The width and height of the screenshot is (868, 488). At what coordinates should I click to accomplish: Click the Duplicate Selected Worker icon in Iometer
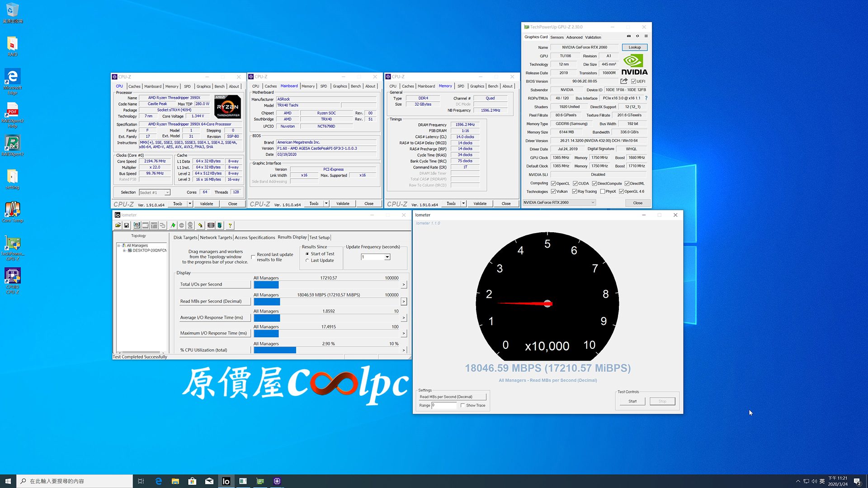click(162, 225)
